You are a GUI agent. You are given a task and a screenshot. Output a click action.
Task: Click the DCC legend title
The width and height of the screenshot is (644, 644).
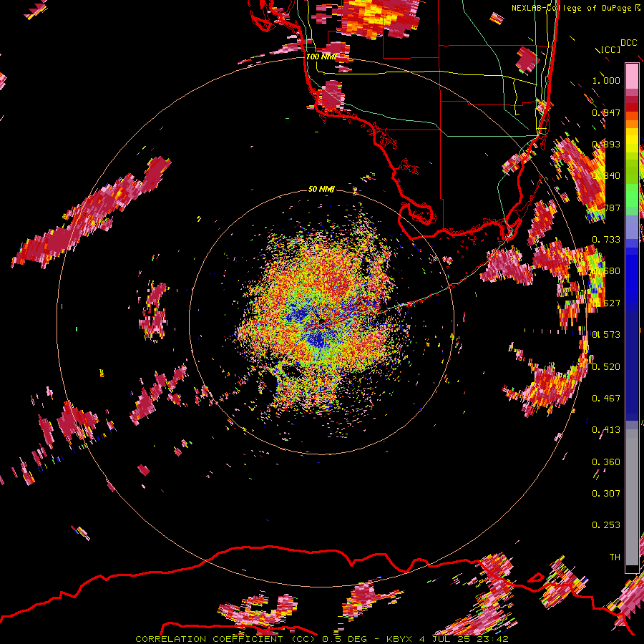(x=628, y=43)
